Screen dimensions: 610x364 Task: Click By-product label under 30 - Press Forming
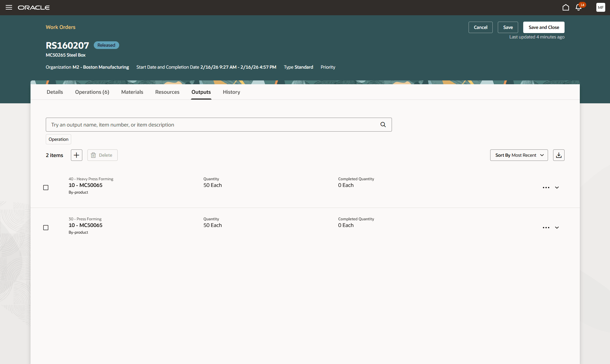(78, 232)
